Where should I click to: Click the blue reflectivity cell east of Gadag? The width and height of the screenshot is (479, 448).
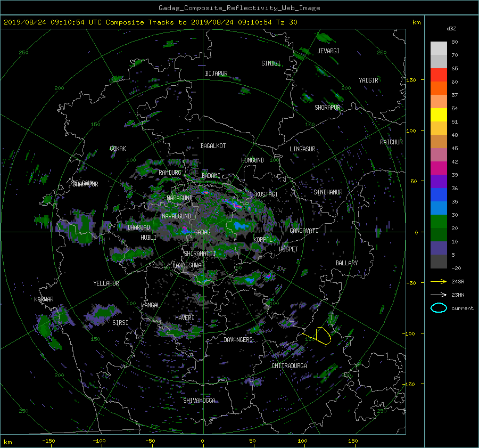[x=241, y=226]
